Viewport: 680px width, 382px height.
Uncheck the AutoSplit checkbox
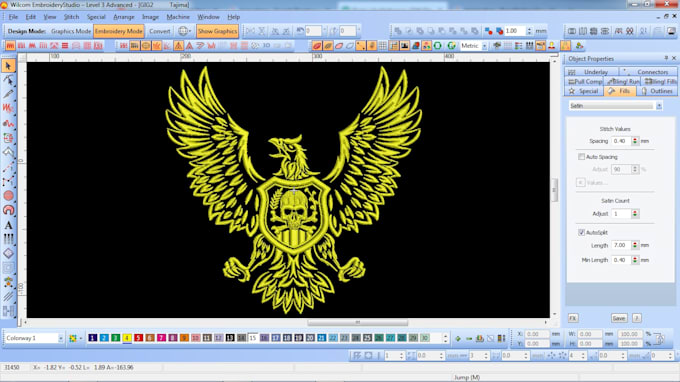click(582, 232)
